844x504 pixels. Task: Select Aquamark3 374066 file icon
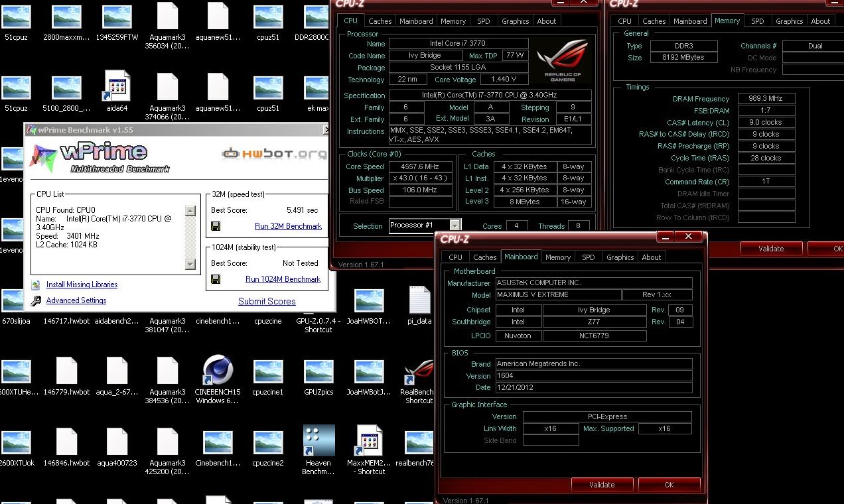tap(167, 87)
